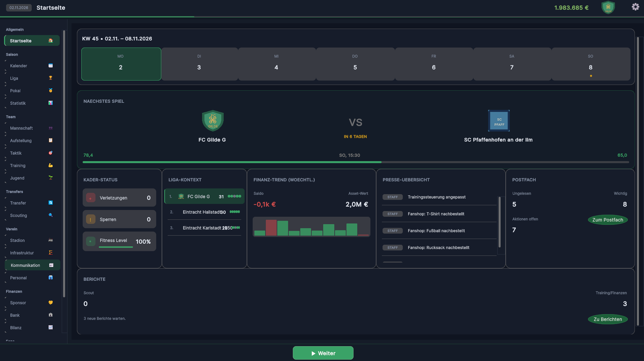Click the Verletzungen status card
644x361 pixels.
(x=119, y=198)
